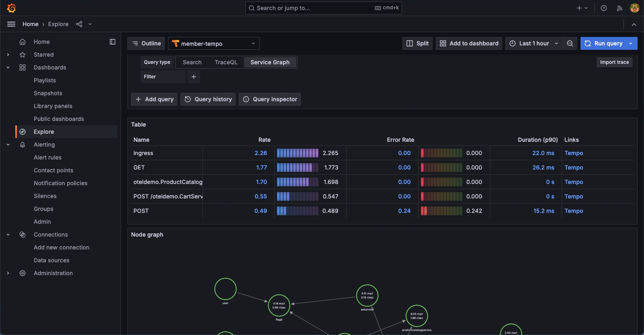Dock the sidebar menu panel icon
The image size is (644, 335).
pyautogui.click(x=113, y=42)
